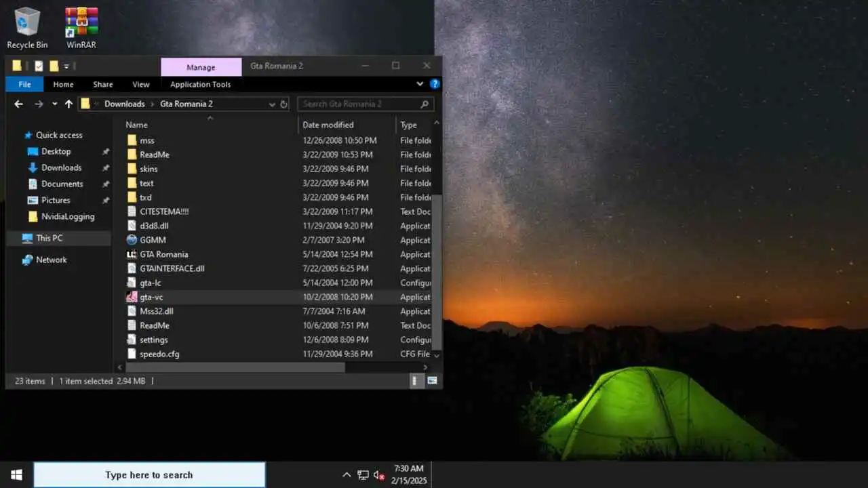The height and width of the screenshot is (488, 868).
Task: Click the Properties checkmark icon in title bar
Action: click(39, 66)
